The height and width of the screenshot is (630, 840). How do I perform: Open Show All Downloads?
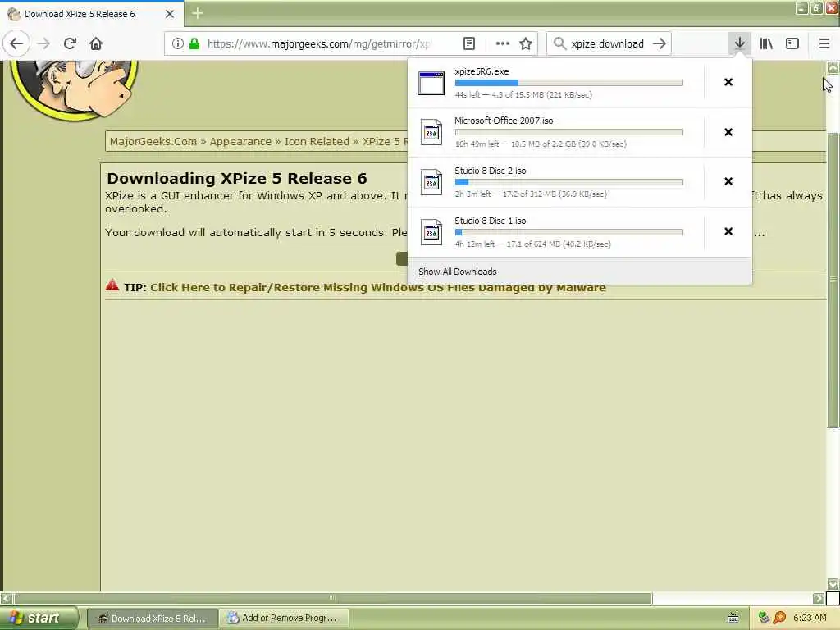click(580, 272)
